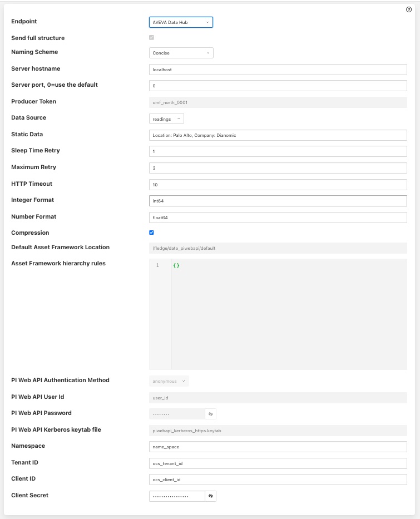Disable the Compression checkbox
The height and width of the screenshot is (519, 420).
[151, 233]
